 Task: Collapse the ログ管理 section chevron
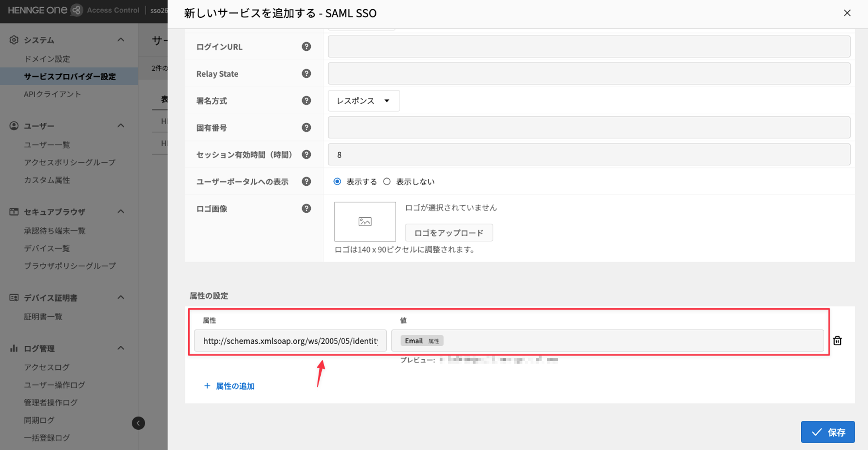pos(121,348)
